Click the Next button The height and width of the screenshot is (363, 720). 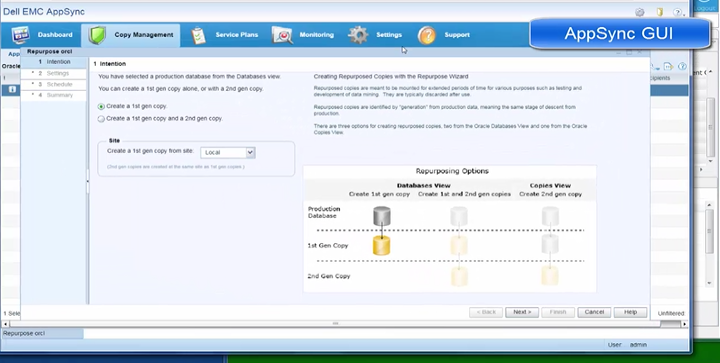(522, 312)
